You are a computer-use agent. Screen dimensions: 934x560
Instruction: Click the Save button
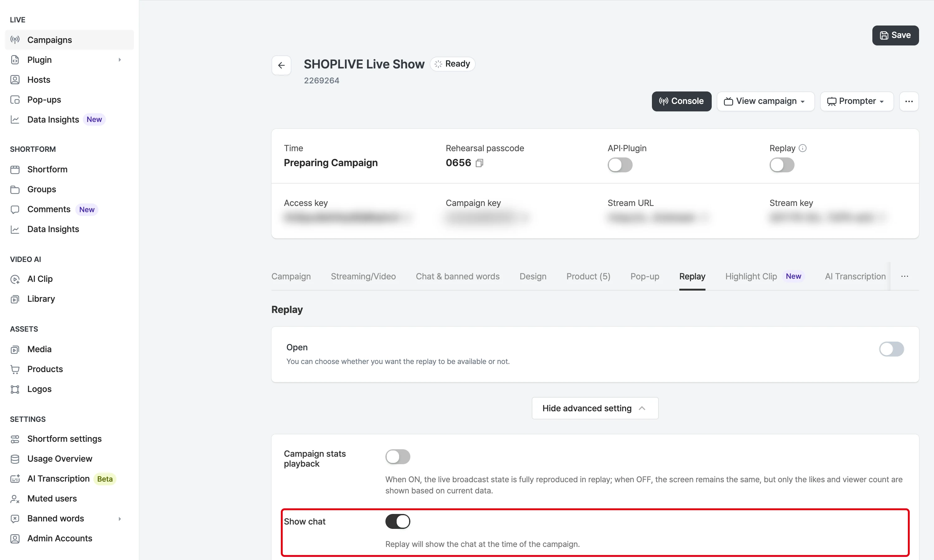(x=895, y=35)
